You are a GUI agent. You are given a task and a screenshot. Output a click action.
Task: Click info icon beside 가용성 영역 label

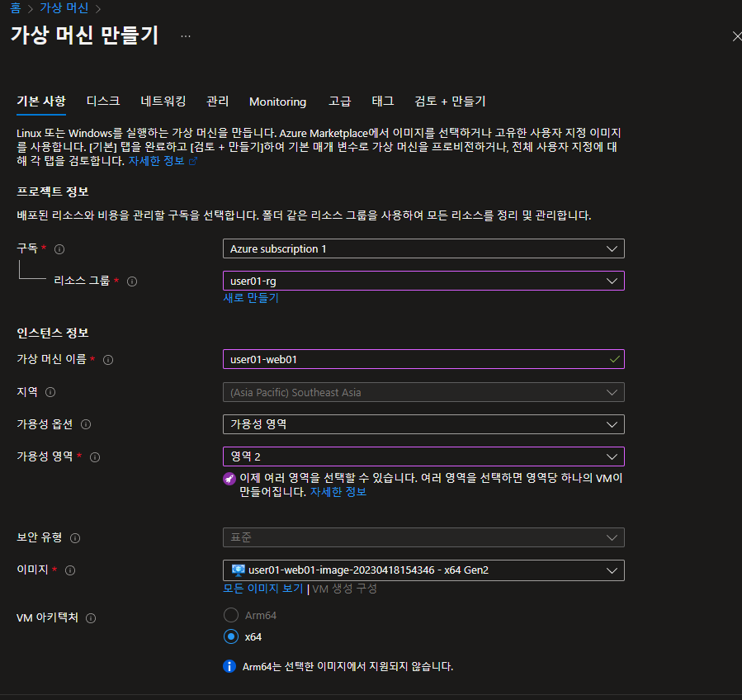[x=95, y=456]
